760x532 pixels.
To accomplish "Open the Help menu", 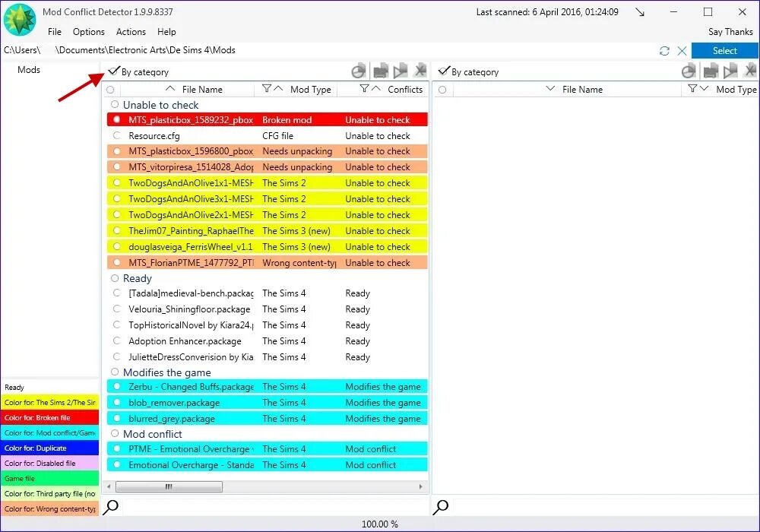I will tap(166, 31).
